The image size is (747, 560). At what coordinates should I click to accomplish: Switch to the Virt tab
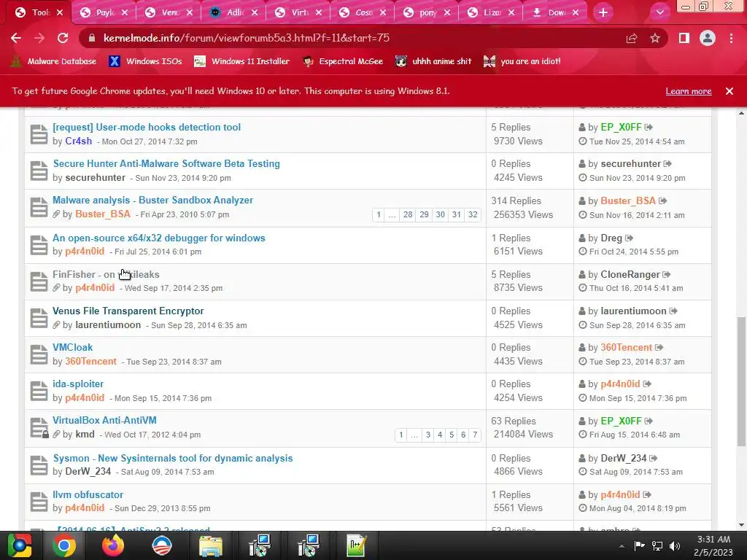(298, 12)
